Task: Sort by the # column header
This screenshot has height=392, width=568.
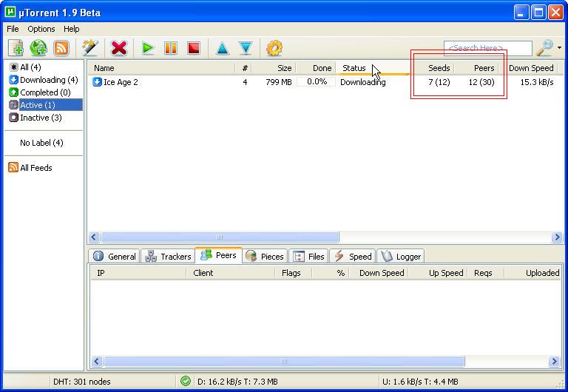Action: tap(243, 68)
